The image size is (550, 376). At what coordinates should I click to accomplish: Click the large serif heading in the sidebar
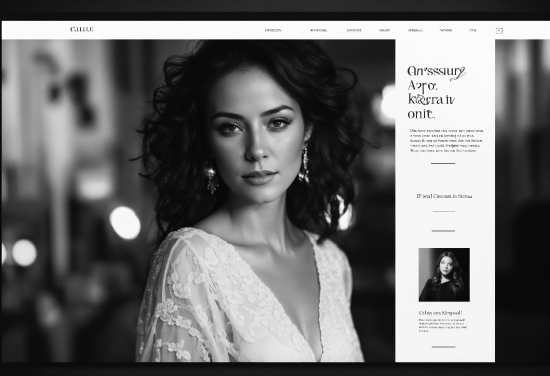pyautogui.click(x=437, y=92)
